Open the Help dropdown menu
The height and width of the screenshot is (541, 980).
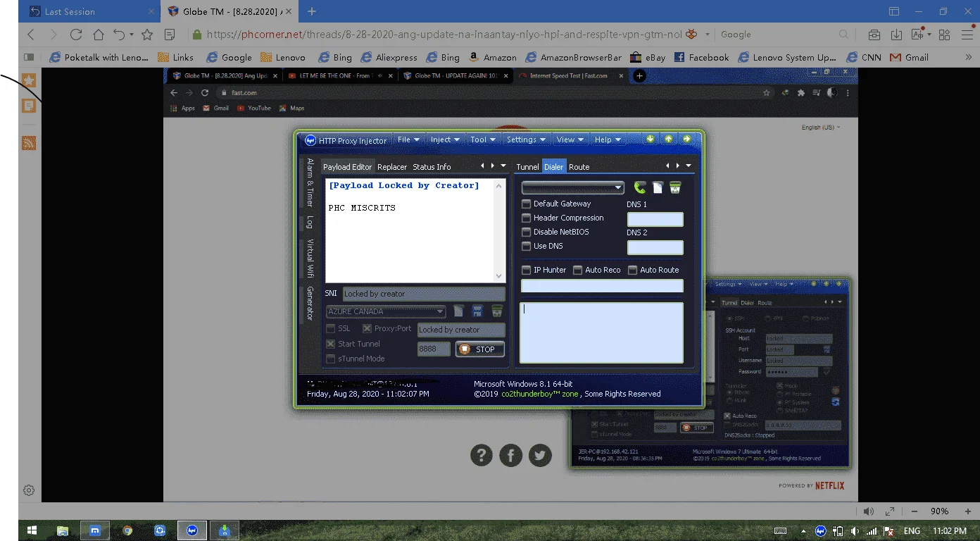pos(608,139)
